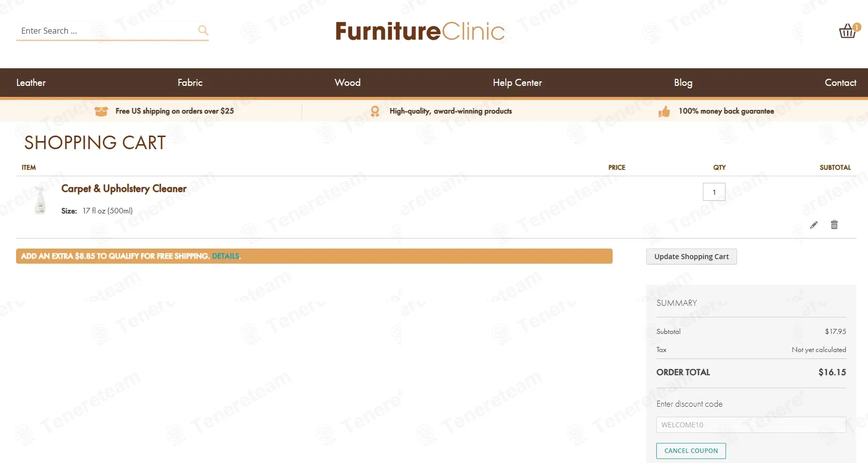The image size is (868, 463).
Task: Click Update Shopping Cart button
Action: coord(691,257)
